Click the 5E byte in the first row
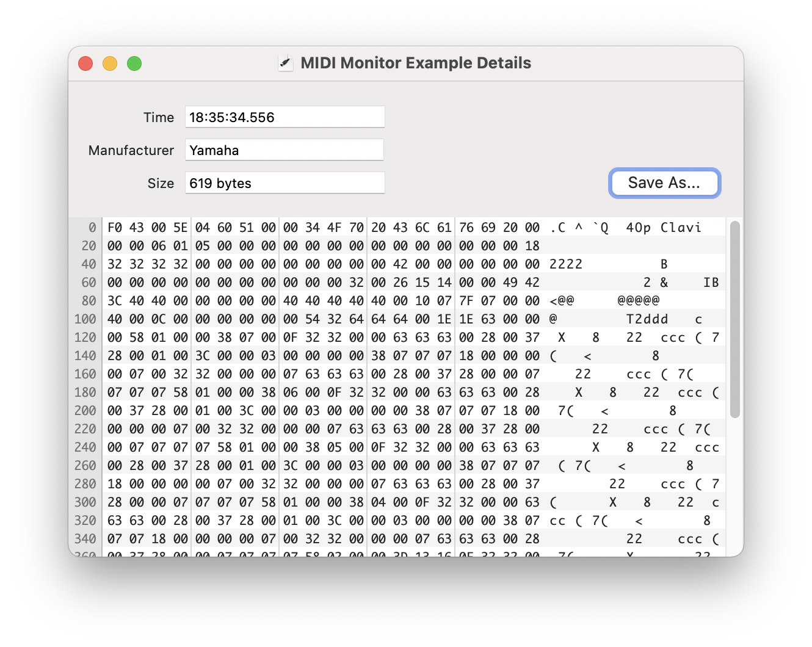Screen dimensions: 812x647 point(180,228)
